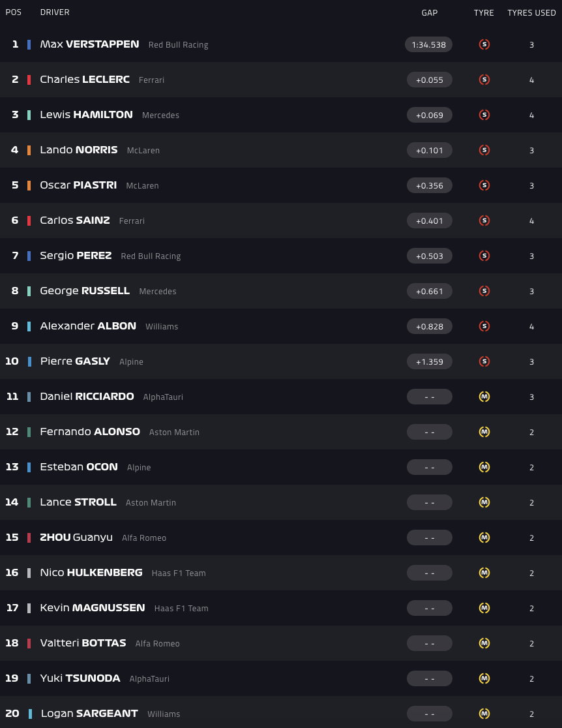Click Hulkenberg's medium tyre icon
562x728 pixels.
(x=484, y=573)
